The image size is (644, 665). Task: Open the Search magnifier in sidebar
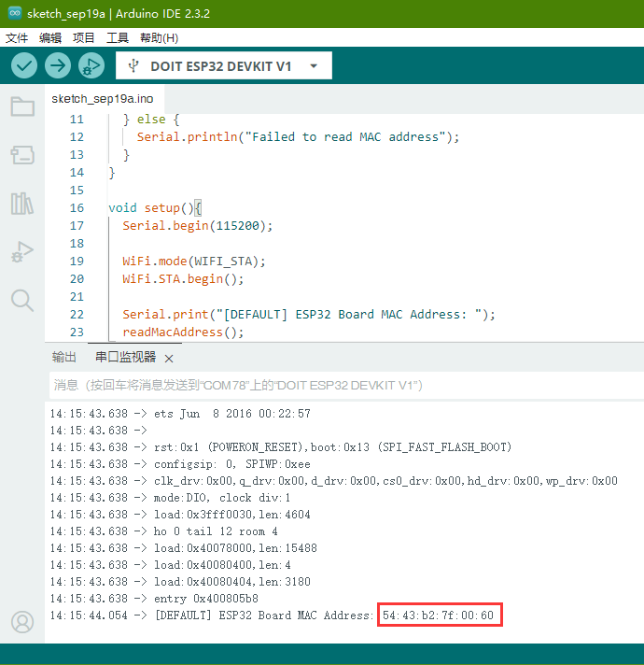(x=22, y=301)
